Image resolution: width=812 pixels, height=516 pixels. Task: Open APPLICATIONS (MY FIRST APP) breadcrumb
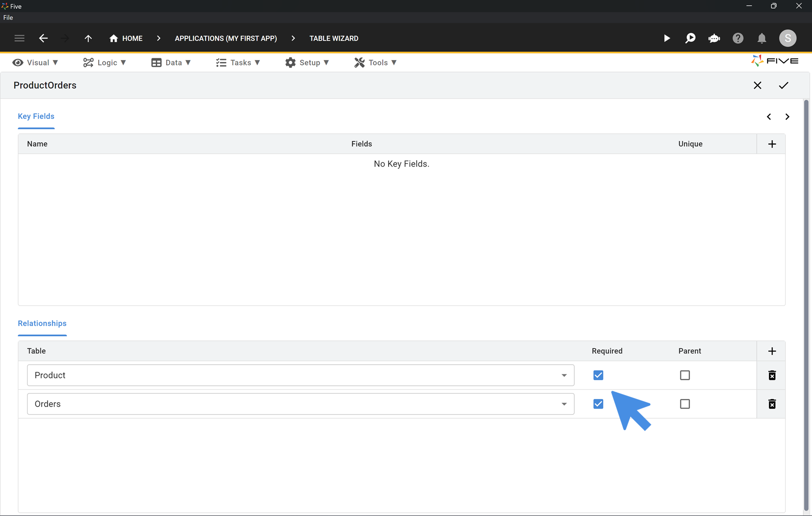pyautogui.click(x=225, y=38)
